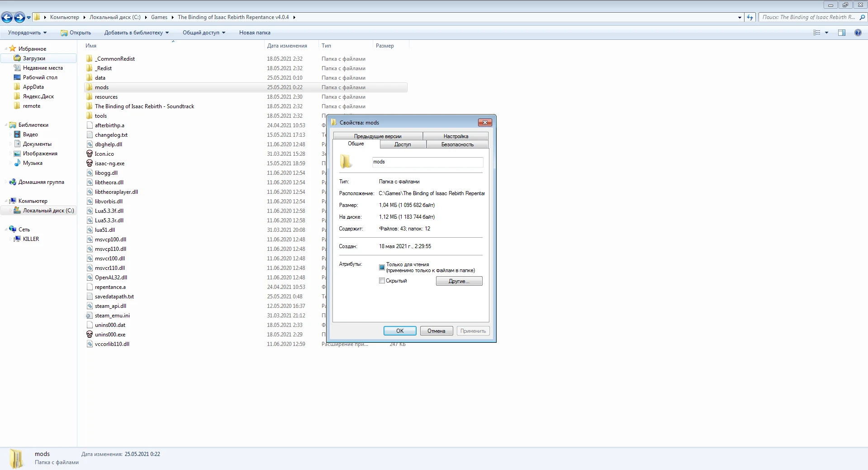Click the data folder icon
Screen dimensions: 868x470
(90, 77)
